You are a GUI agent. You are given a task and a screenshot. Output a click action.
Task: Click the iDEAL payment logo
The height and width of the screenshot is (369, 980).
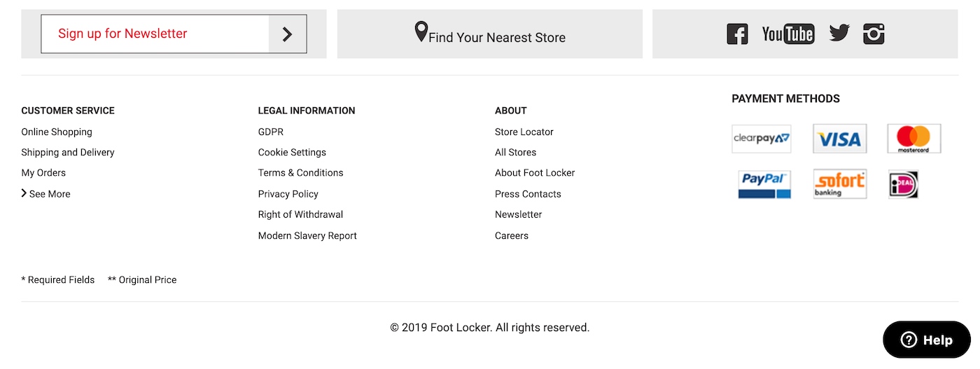903,184
